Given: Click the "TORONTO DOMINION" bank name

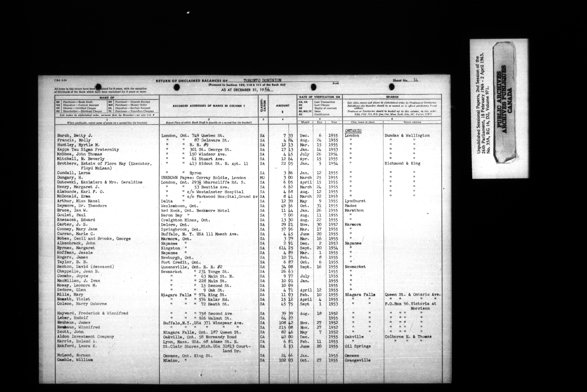Looking at the screenshot, I should click(262, 80).
